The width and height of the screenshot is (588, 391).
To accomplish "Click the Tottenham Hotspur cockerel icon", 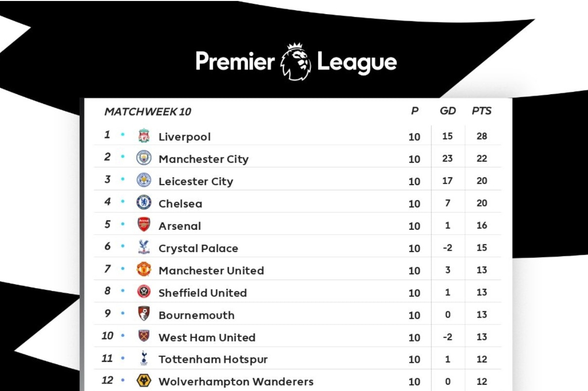I will [144, 359].
